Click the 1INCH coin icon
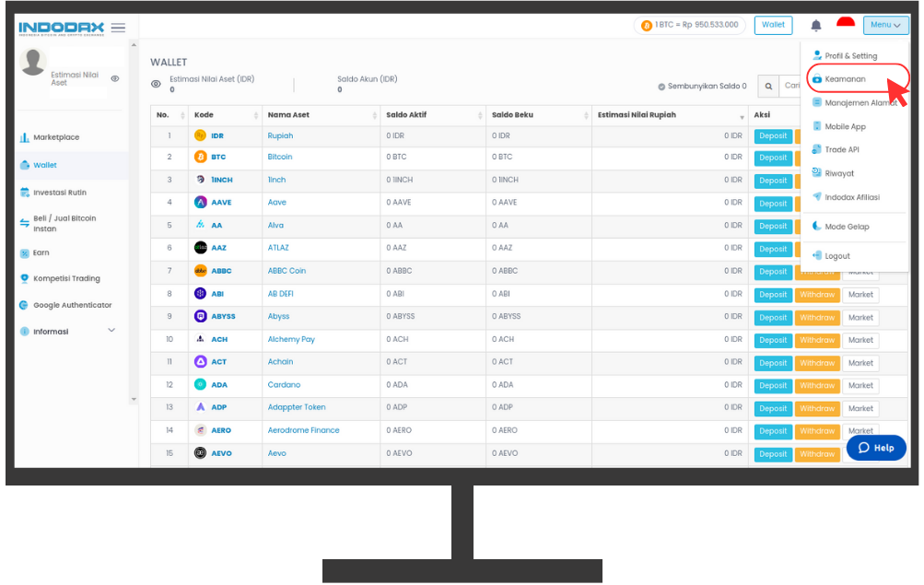This screenshot has width=924, height=585. point(200,180)
